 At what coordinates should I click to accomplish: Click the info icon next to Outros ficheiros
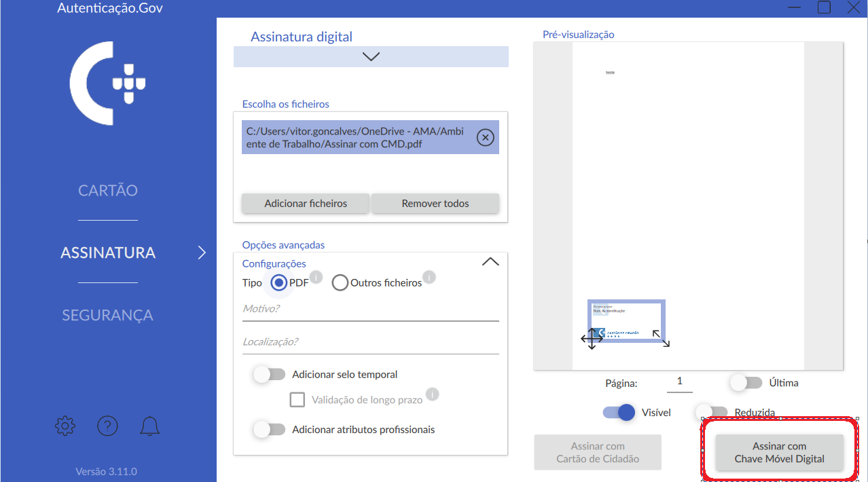(429, 277)
